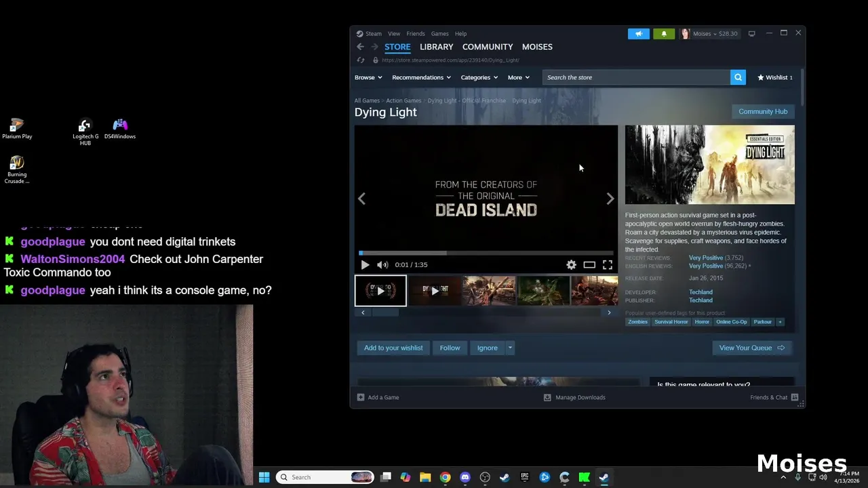The height and width of the screenshot is (488, 868).
Task: Open Logitech G HUB desktop icon
Action: tap(85, 132)
